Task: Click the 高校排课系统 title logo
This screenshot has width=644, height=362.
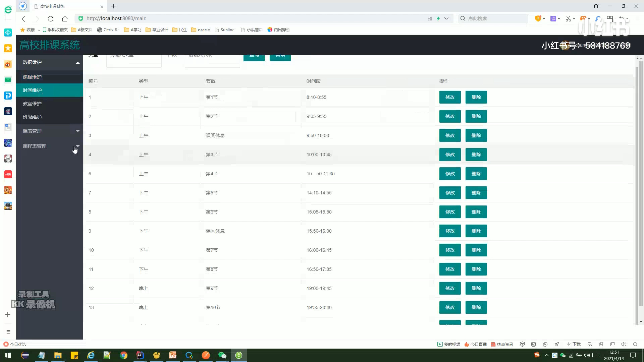Action: (x=50, y=45)
